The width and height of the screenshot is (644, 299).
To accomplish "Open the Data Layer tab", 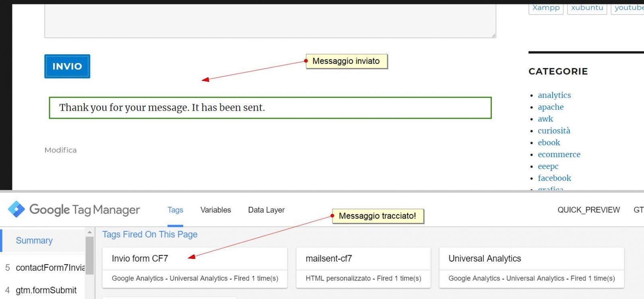I will [266, 210].
